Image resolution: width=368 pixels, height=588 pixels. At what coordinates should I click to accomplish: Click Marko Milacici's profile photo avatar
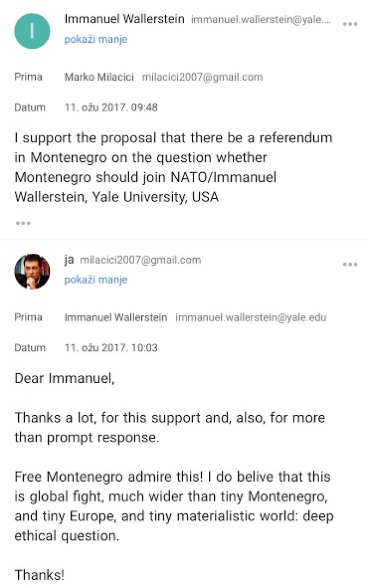pyautogui.click(x=32, y=271)
